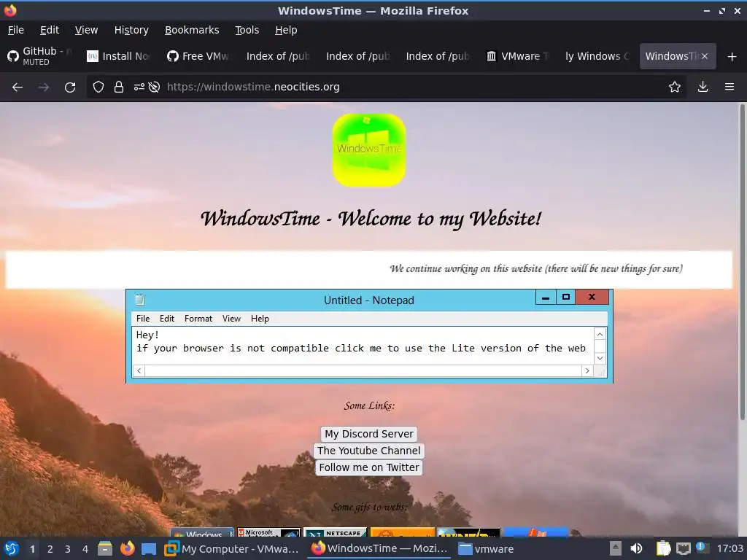Switch to the Free VMw tab

198,56
